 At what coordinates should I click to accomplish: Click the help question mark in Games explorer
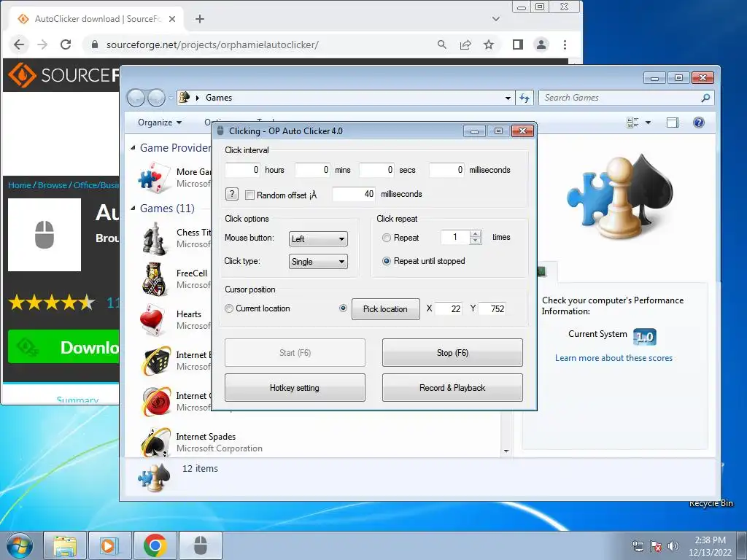pos(698,122)
